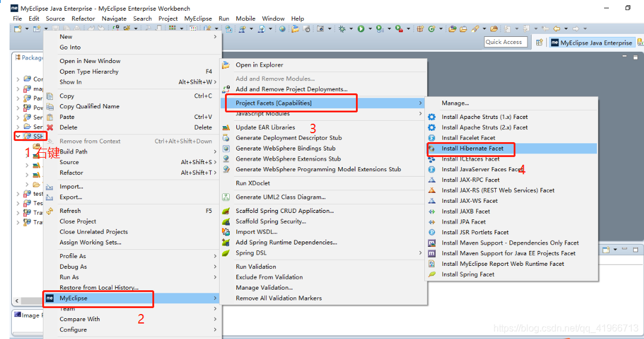Choose Project Facets [Capabilities] submenu
Screen dimensions: 644x339
coord(324,103)
